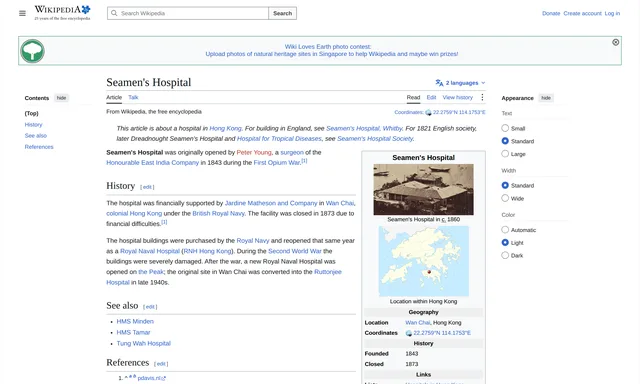Click the Log in link

coord(612,13)
